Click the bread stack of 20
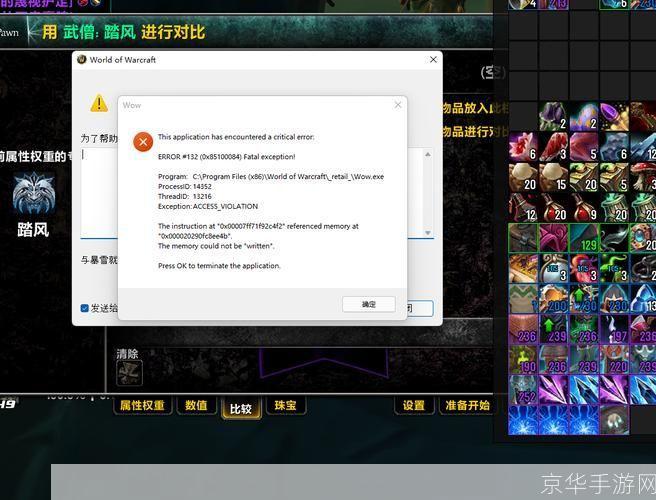Screen dimensions: 656x500 [x=523, y=177]
